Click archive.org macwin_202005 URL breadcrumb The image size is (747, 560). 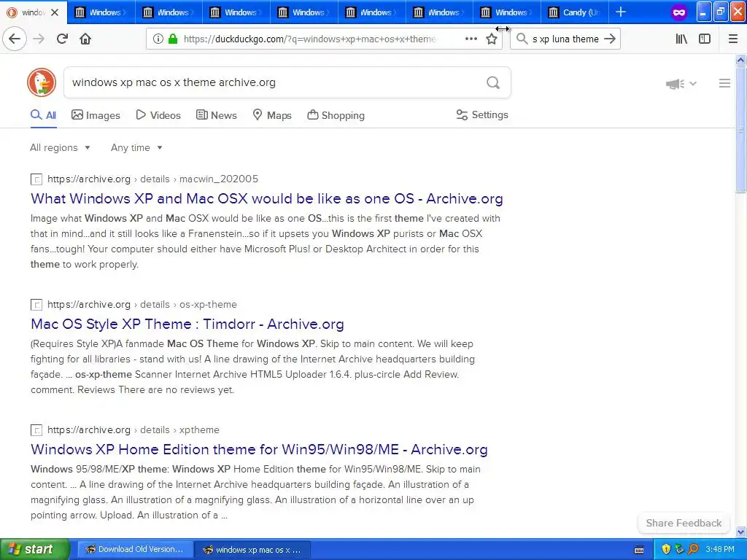point(152,179)
